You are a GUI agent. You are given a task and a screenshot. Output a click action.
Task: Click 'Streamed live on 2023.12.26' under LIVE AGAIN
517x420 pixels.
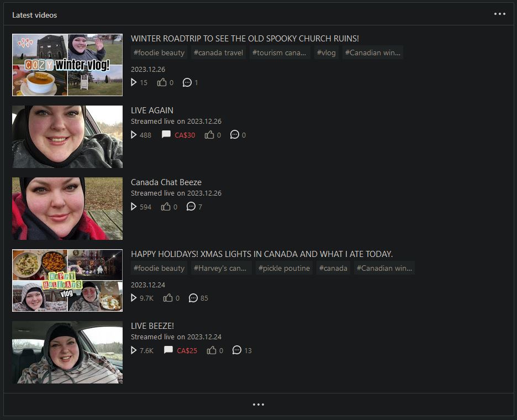(176, 122)
